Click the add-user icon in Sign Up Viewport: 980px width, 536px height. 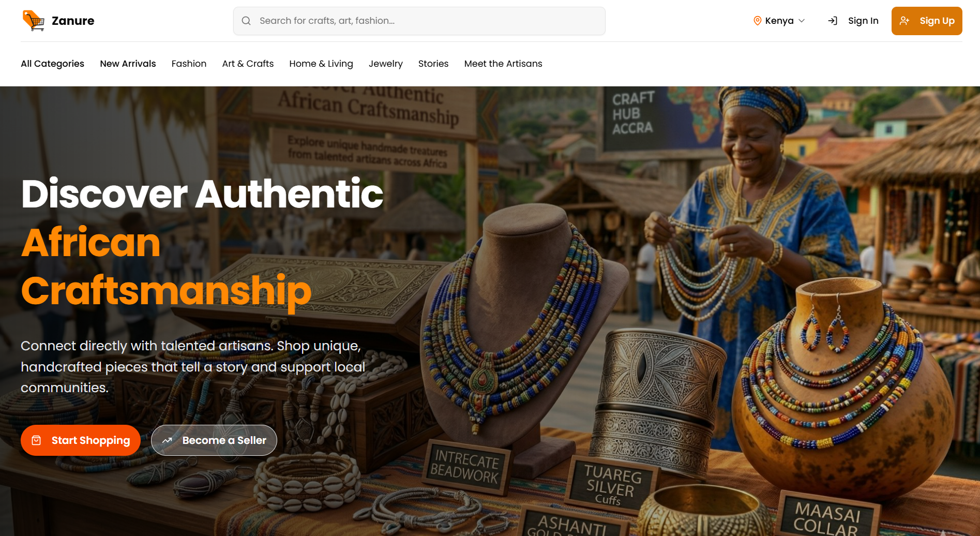(x=904, y=21)
